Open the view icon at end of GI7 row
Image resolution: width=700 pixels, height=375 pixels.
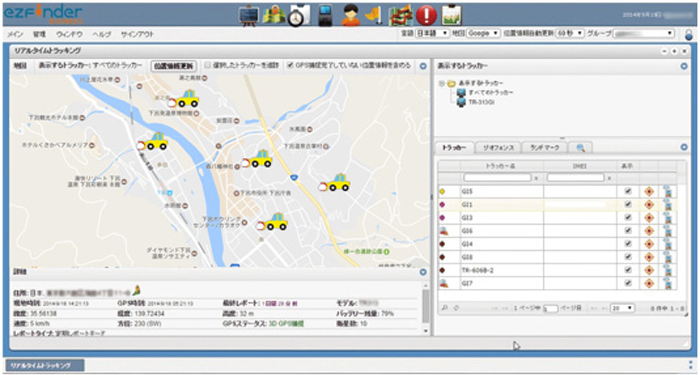point(668,283)
